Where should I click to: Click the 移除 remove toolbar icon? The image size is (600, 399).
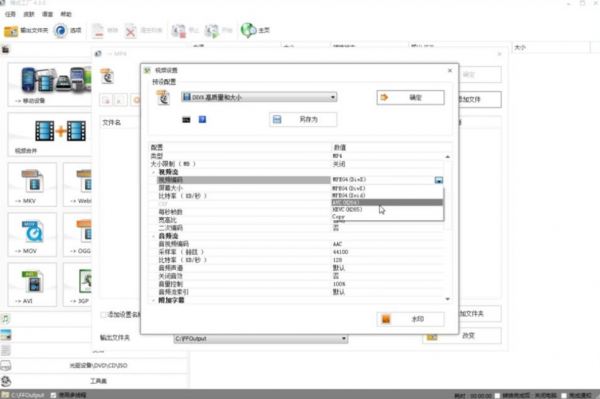point(98,31)
